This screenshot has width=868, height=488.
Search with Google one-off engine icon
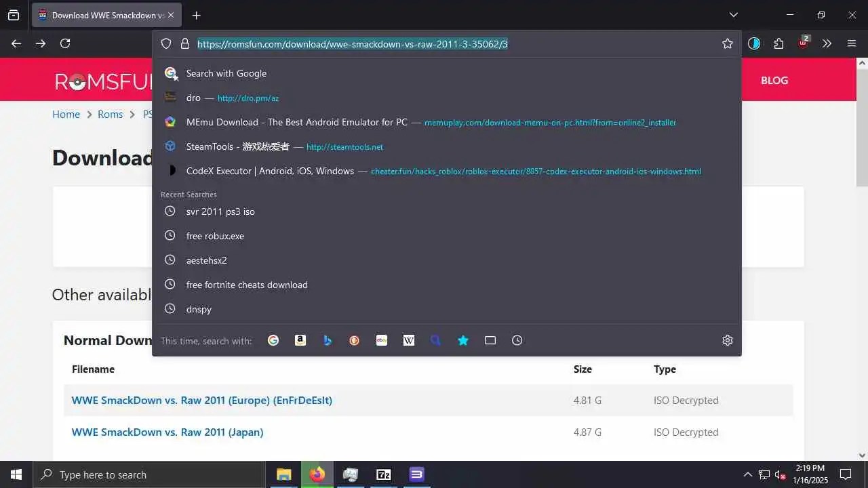point(273,340)
